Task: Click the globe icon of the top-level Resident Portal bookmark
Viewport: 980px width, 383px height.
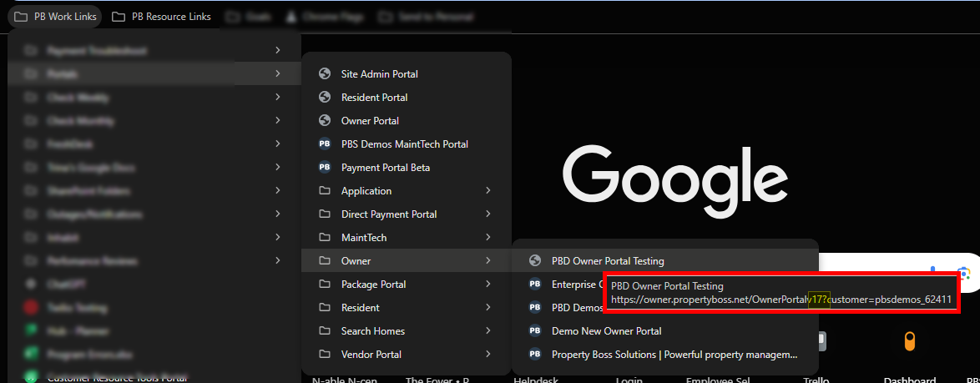Action: (x=325, y=98)
